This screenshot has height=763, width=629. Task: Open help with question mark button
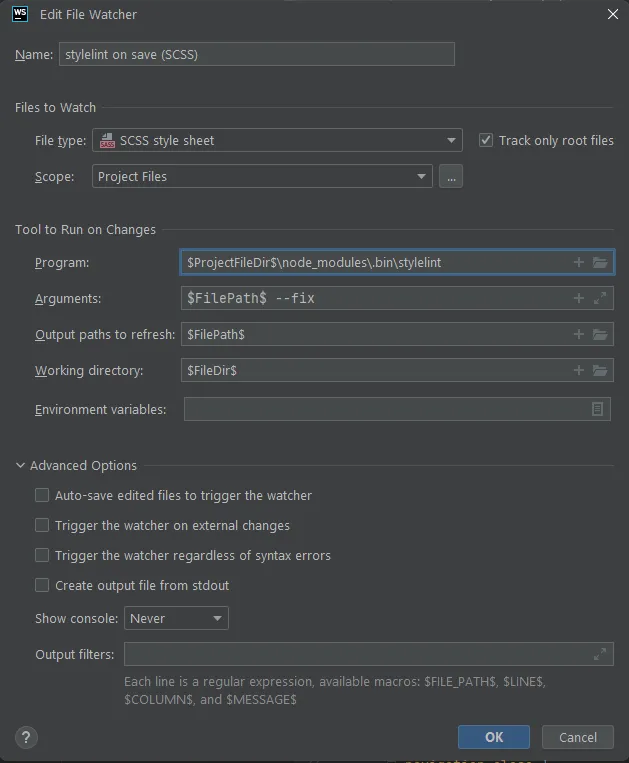click(x=26, y=737)
